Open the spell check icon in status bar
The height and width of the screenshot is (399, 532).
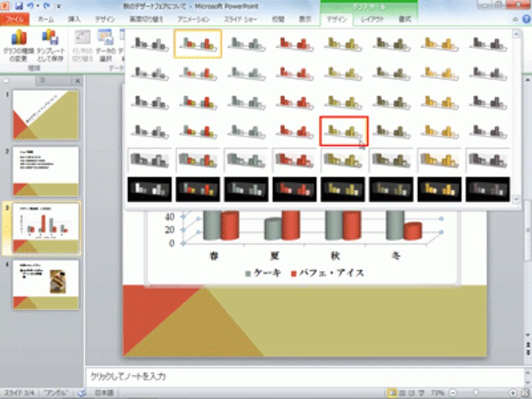81,393
